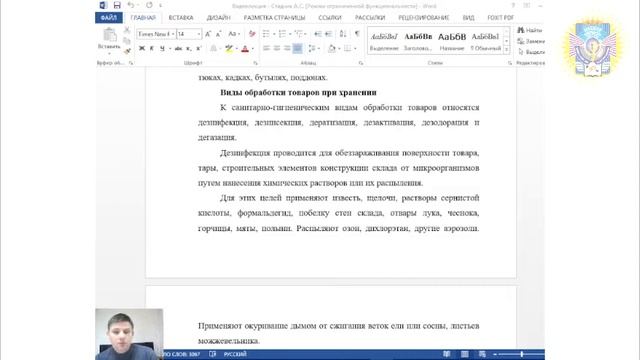Viewport: 640px width, 360px height.
Task: Apply the Заголовок heading style
Action: 418,42
